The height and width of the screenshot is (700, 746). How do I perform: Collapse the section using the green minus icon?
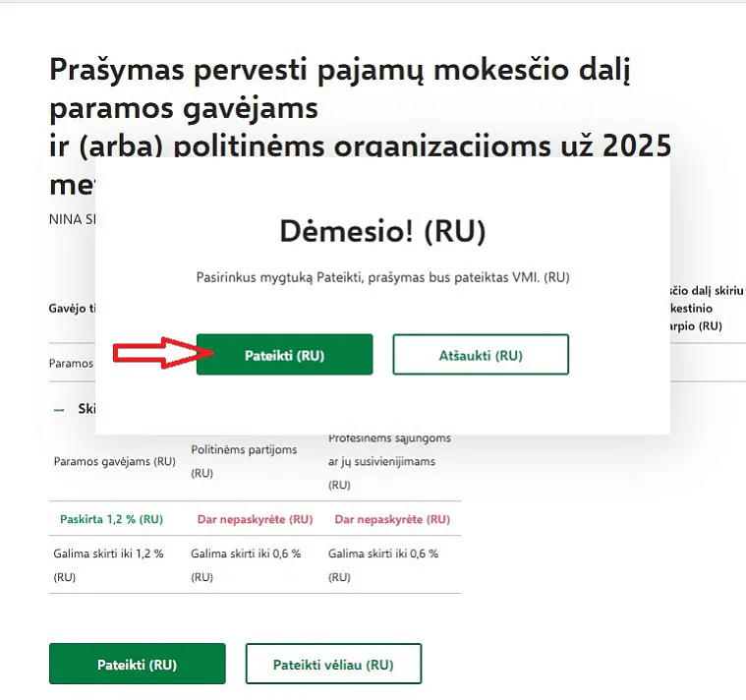pos(60,409)
